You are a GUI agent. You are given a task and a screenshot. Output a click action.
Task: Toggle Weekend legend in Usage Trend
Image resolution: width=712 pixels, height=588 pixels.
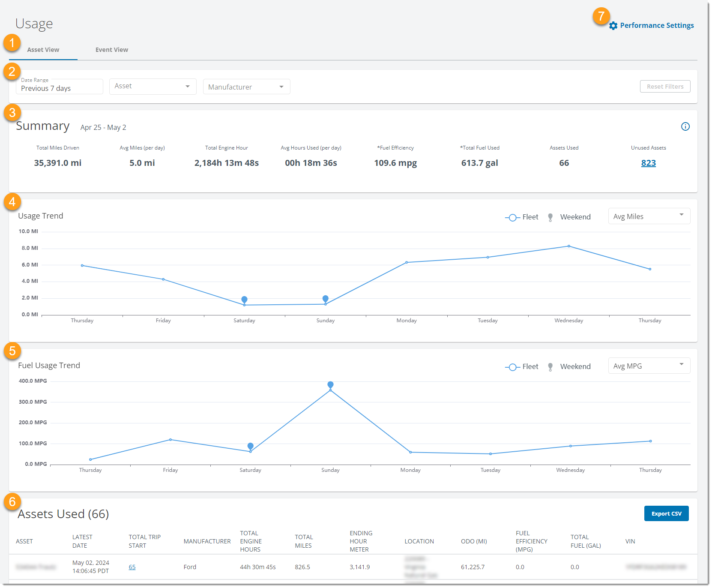(569, 217)
